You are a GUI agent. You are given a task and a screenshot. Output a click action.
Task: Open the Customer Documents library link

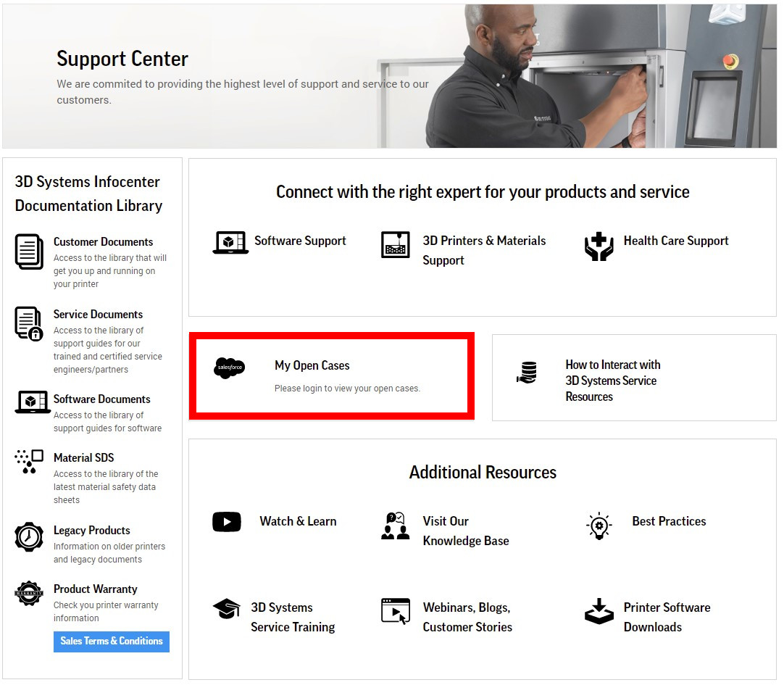coord(103,242)
